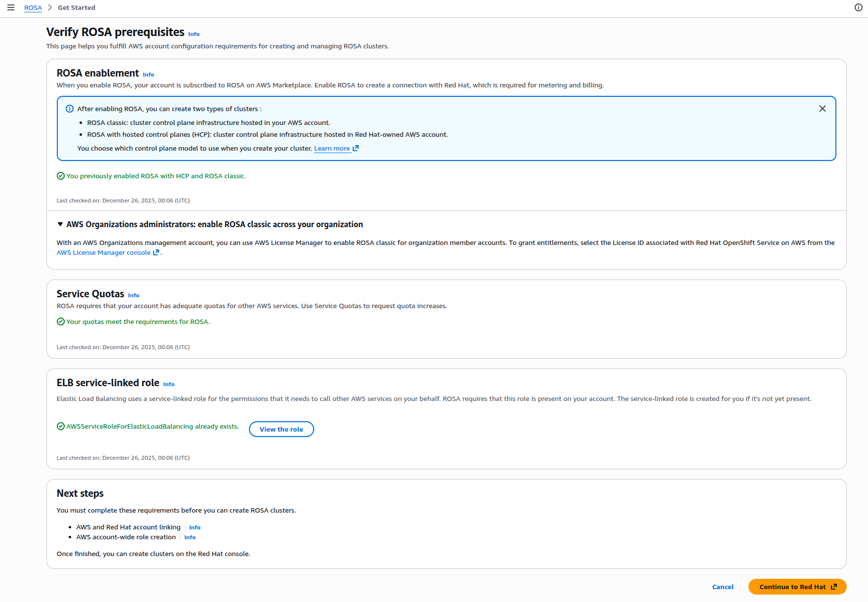Click the View the role button
The height and width of the screenshot is (602, 868).
tap(281, 429)
